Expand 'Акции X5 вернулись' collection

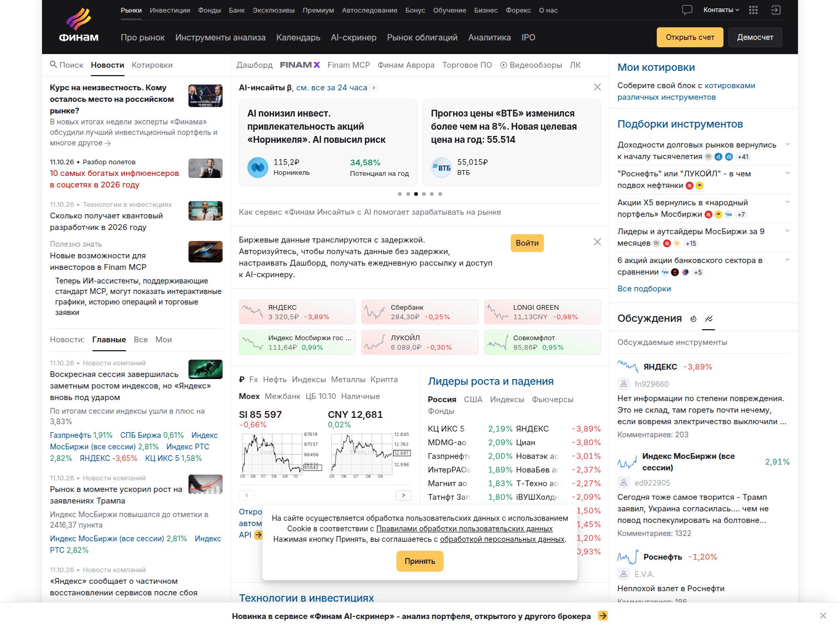[x=787, y=202]
